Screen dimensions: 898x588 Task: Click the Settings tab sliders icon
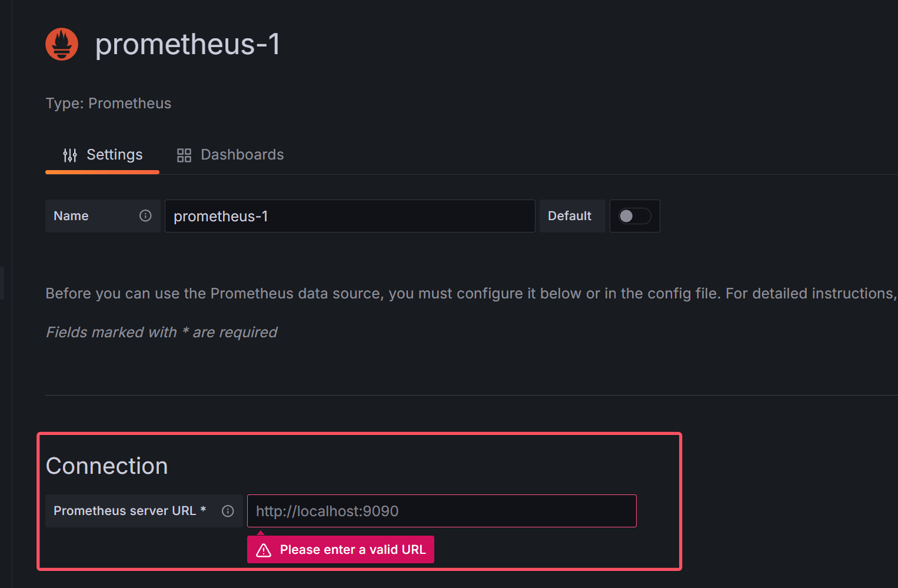(x=70, y=155)
